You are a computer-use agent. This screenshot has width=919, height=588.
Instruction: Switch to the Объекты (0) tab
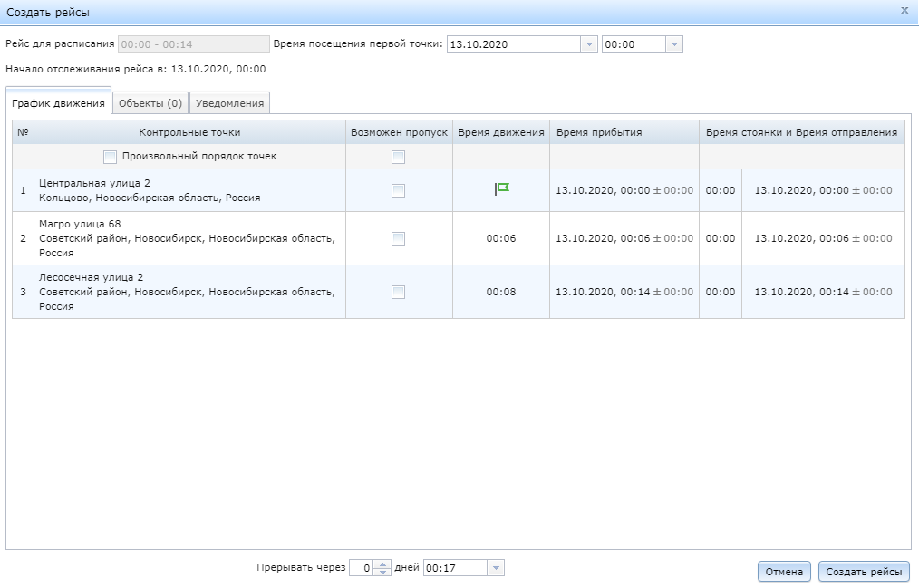coord(150,102)
